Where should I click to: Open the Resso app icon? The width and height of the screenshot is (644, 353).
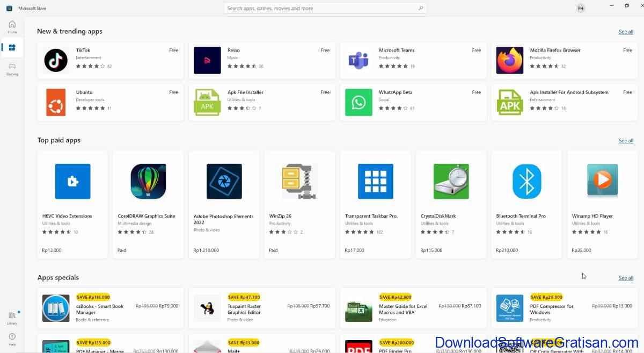(x=207, y=60)
